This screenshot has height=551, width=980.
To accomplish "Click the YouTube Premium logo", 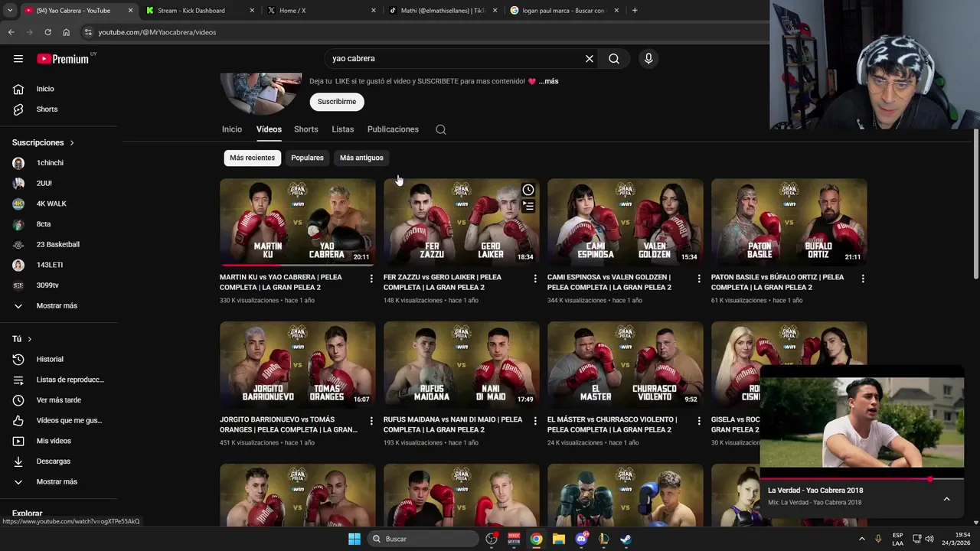I will (64, 59).
